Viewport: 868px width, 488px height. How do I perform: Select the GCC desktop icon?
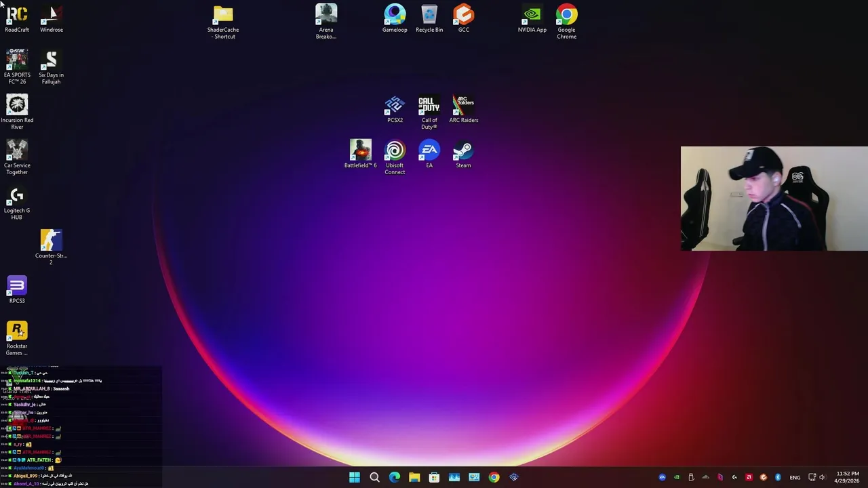464,19
